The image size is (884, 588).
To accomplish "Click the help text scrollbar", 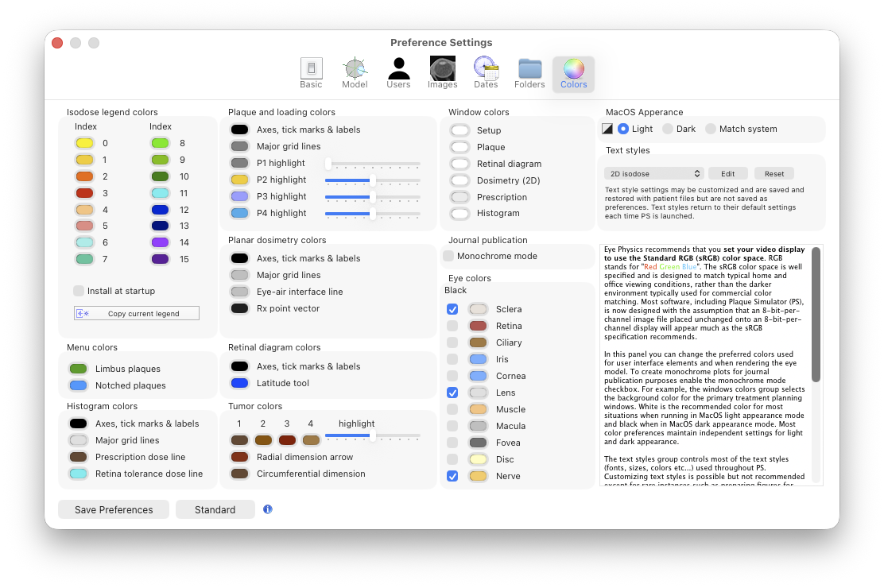I will click(816, 318).
